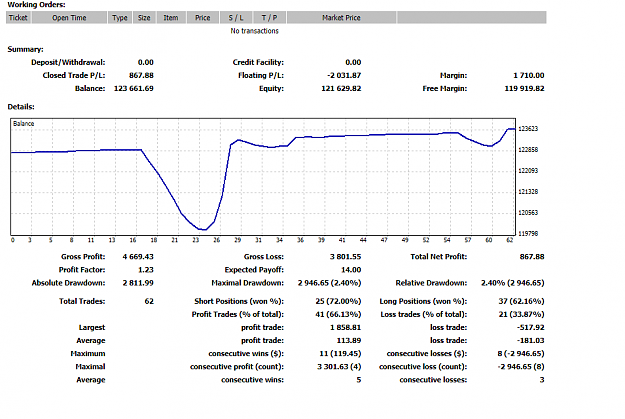
Task: Select the 'No transactions' text
Action: (254, 31)
